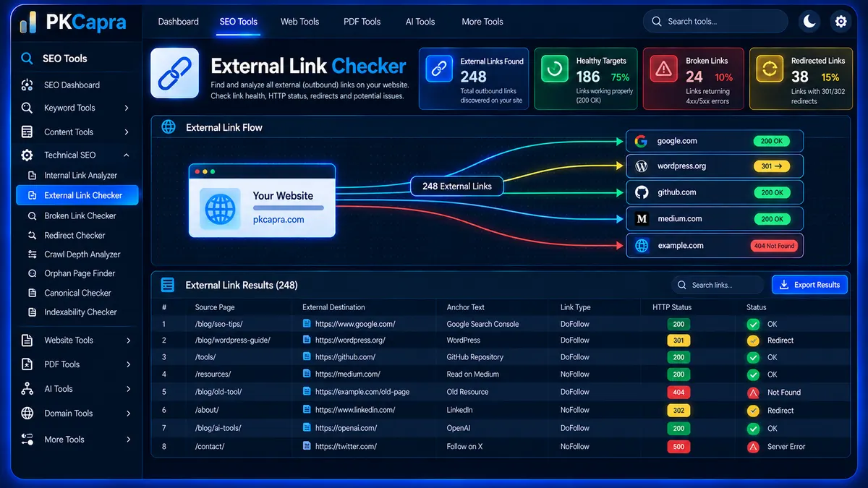Click the search tools input field

pos(715,22)
